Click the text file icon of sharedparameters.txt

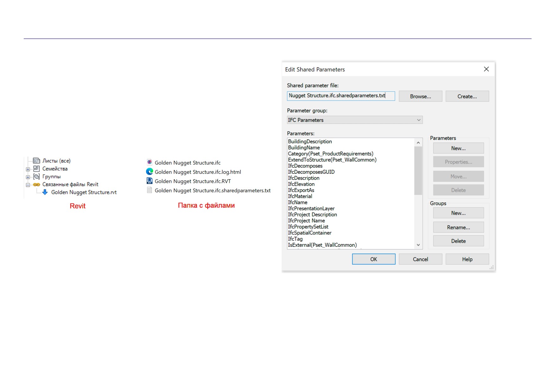tap(150, 190)
